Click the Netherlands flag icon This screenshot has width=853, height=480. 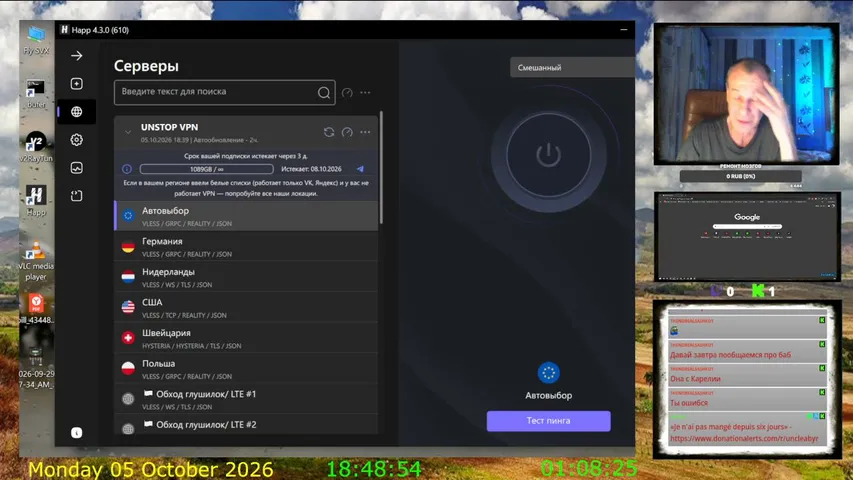[128, 277]
